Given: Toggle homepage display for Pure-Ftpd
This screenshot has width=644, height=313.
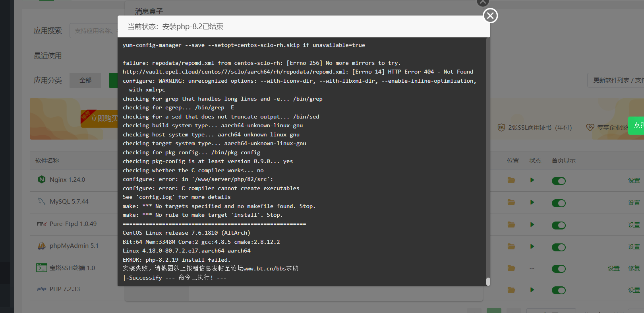Looking at the screenshot, I should click(559, 226).
